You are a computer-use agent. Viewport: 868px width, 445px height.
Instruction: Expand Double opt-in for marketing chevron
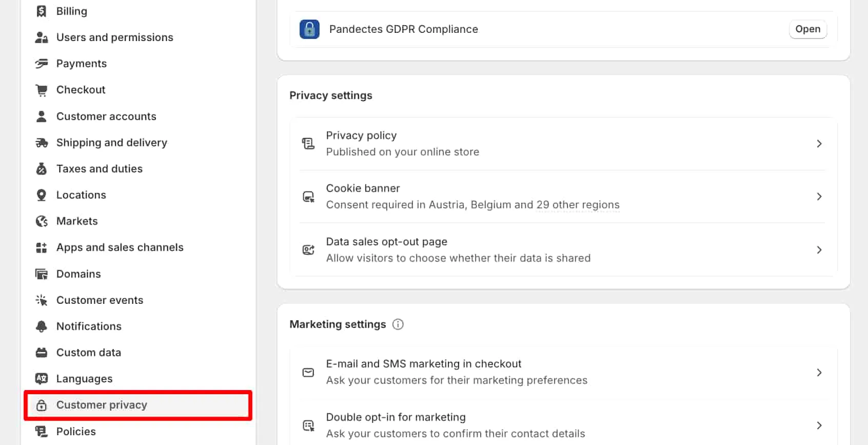819,425
